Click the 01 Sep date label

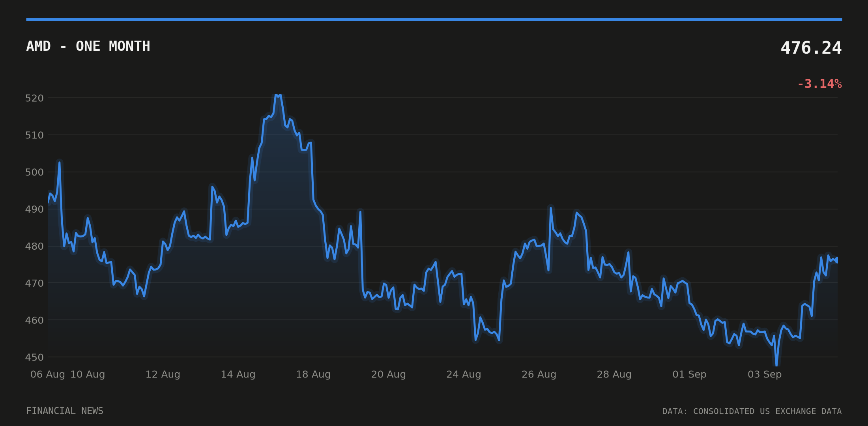pyautogui.click(x=689, y=374)
